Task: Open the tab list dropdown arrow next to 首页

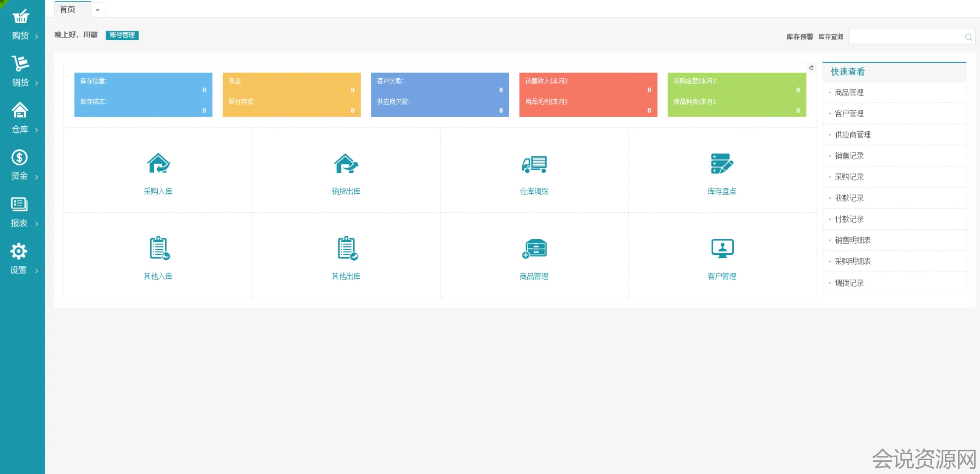Action: coord(98,10)
